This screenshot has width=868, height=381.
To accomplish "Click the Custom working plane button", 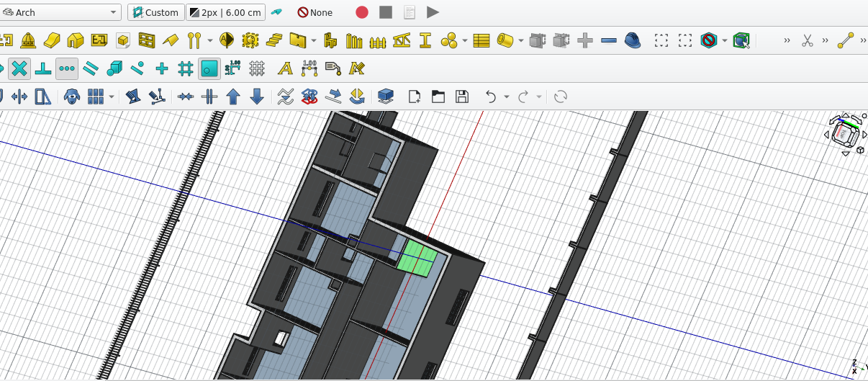I will (x=155, y=12).
